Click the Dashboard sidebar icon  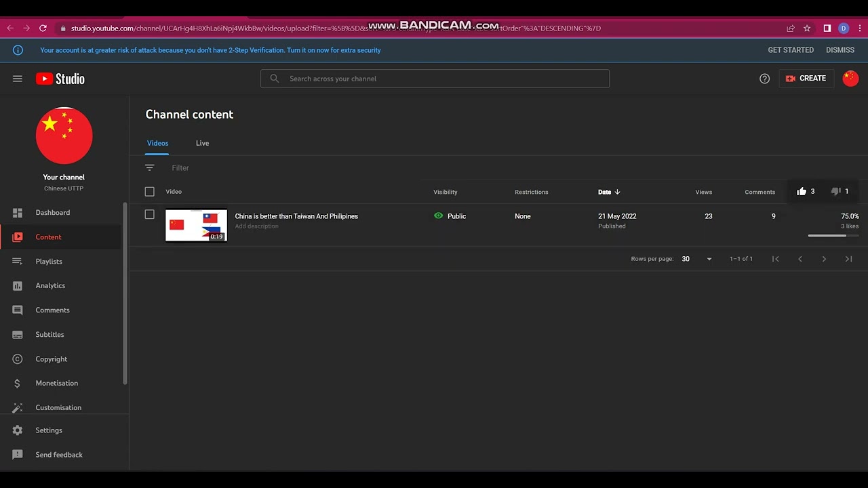click(x=18, y=213)
